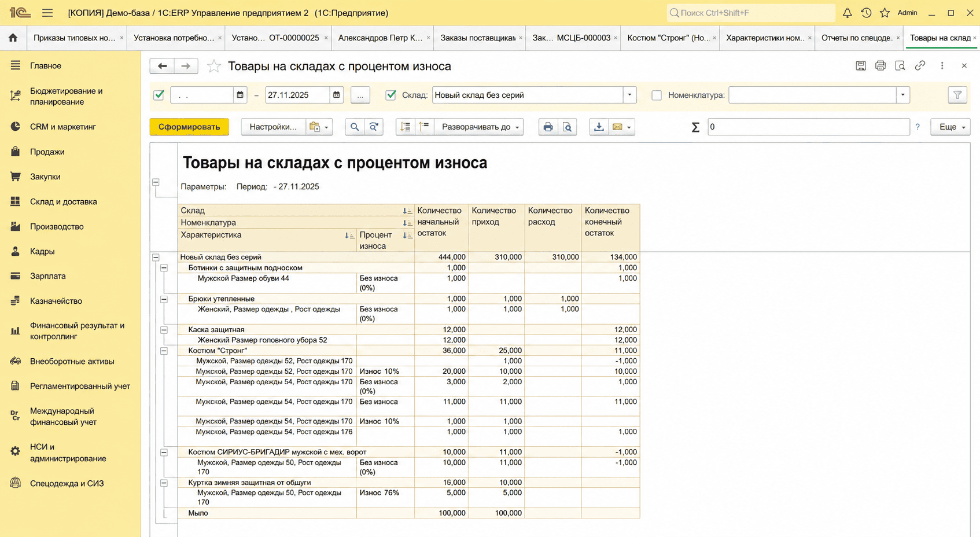Open the Разворачивать до dropdown
This screenshot has height=537, width=980.
click(x=478, y=127)
